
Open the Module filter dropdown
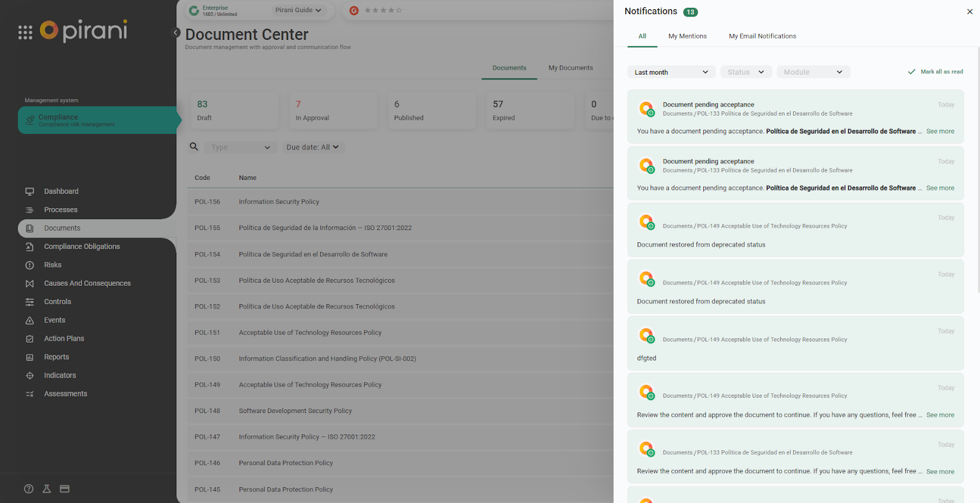pyautogui.click(x=813, y=72)
